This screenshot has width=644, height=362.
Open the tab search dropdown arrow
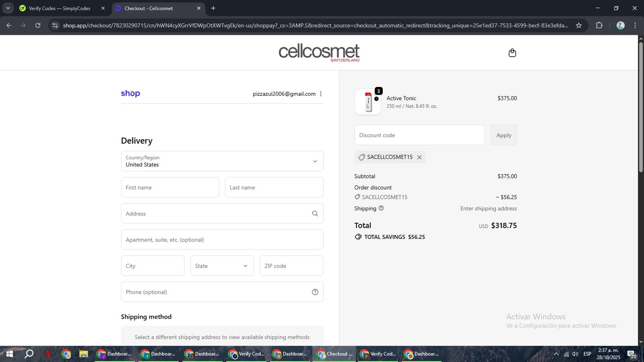pyautogui.click(x=8, y=8)
